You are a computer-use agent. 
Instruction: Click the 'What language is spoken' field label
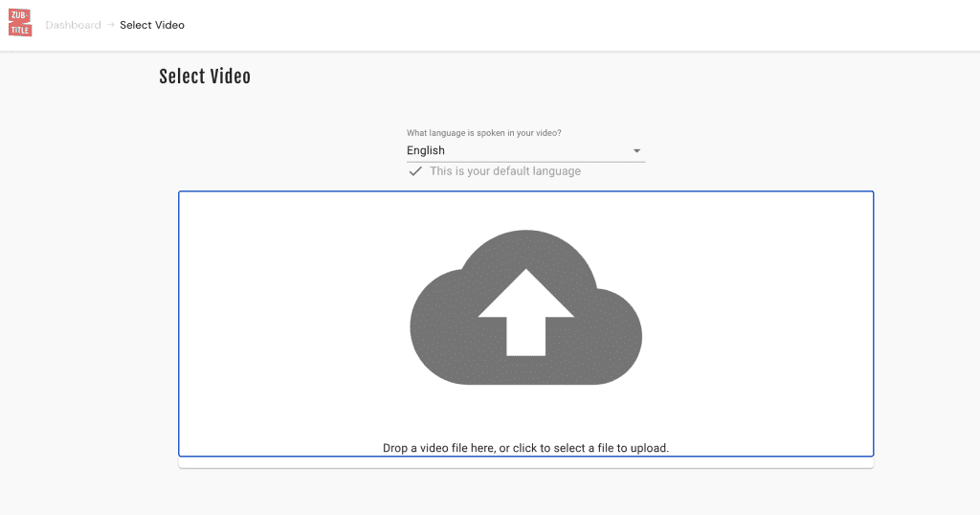tap(483, 133)
